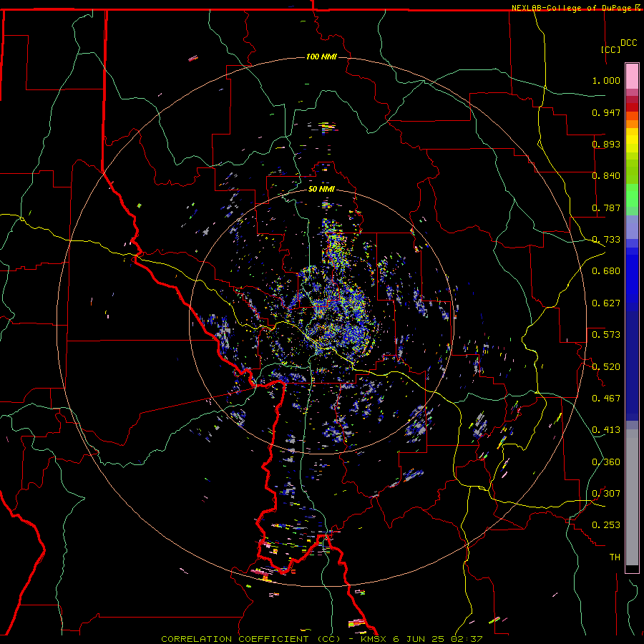Click the 0.947 legend value
The width and height of the screenshot is (644, 644).
pos(606,112)
